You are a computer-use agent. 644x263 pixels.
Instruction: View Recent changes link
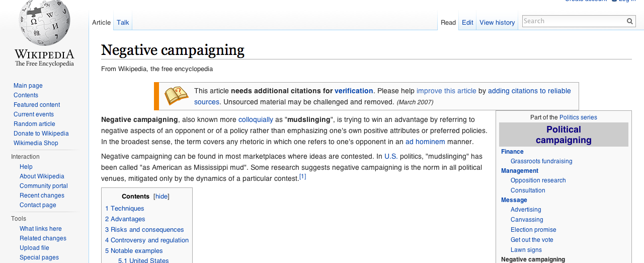pos(42,195)
